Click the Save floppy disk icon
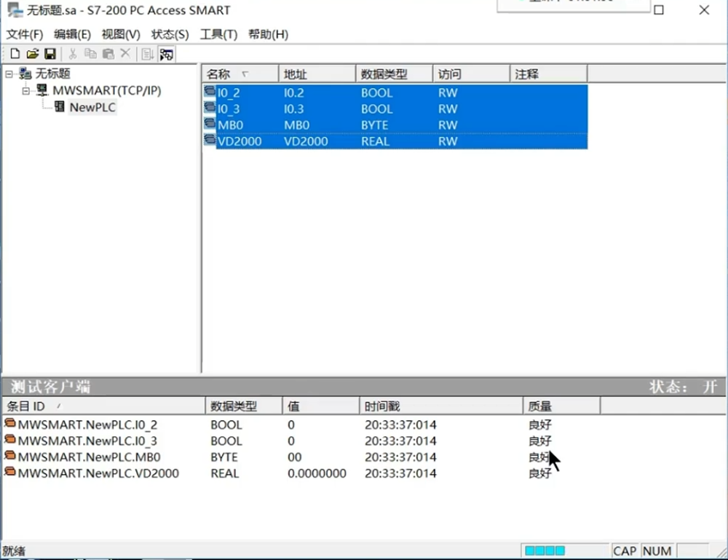Screen dimensions: 728x560 point(50,54)
